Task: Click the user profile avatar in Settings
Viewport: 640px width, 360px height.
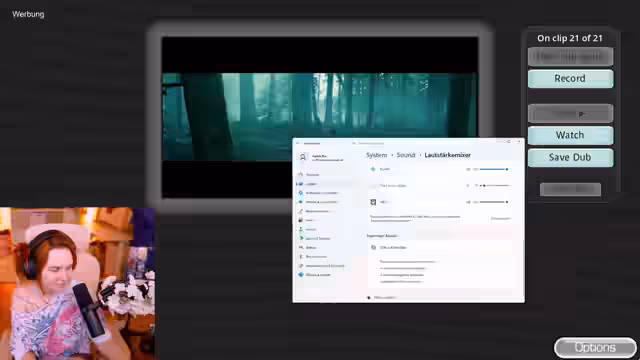Action: (303, 157)
